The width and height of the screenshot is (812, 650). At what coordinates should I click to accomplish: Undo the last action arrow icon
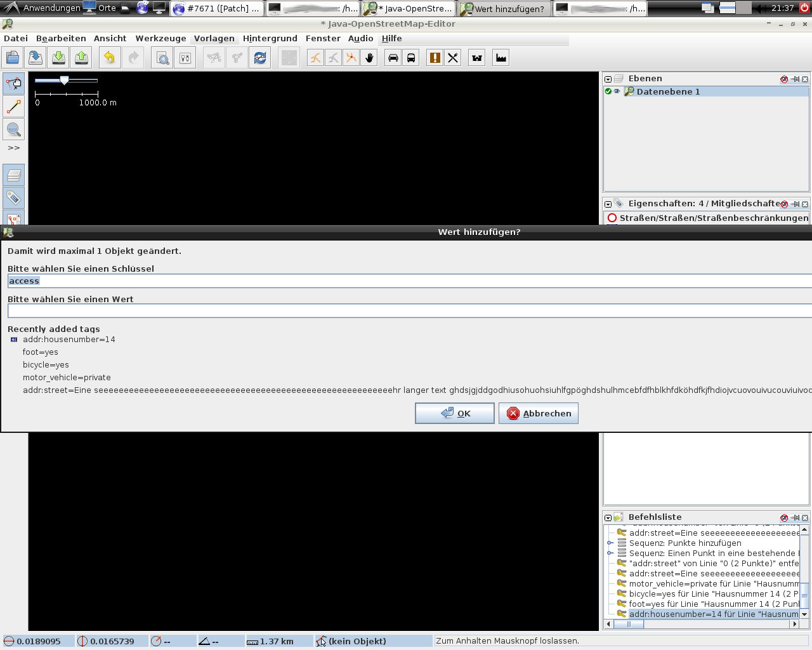pos(109,58)
